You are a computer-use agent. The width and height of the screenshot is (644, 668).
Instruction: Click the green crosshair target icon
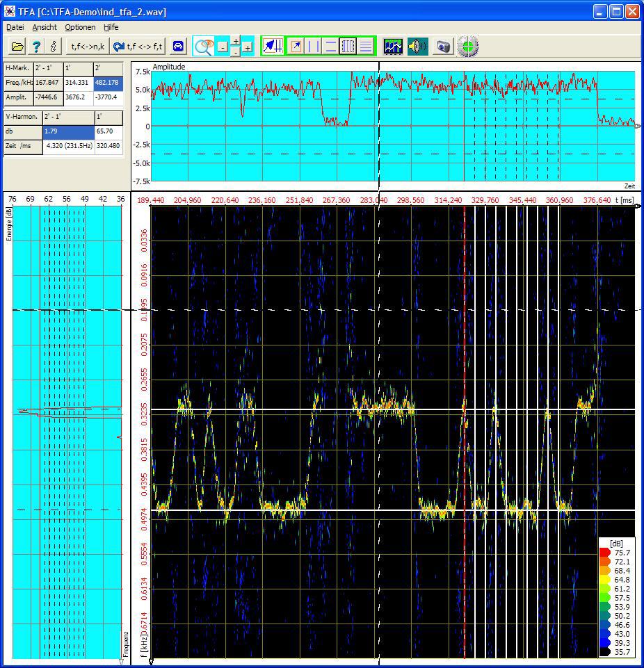click(469, 47)
